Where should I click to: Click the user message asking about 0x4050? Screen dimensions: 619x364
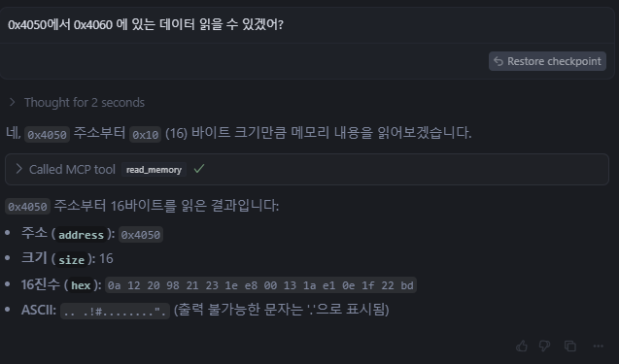[x=146, y=25]
